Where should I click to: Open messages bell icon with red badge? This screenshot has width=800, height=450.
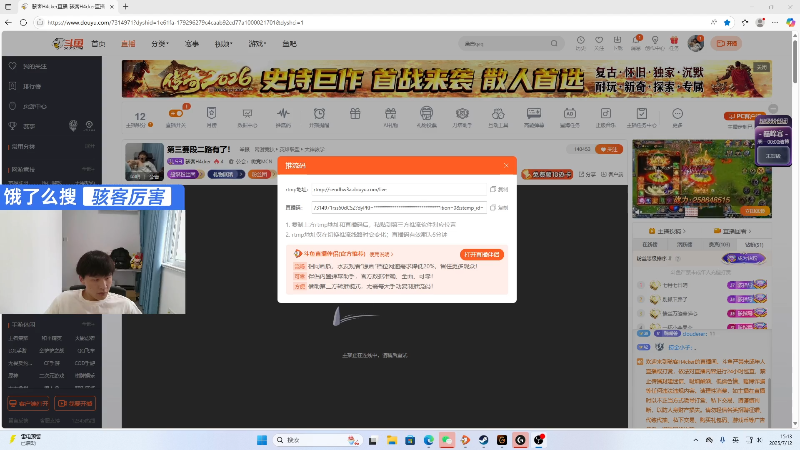636,43
